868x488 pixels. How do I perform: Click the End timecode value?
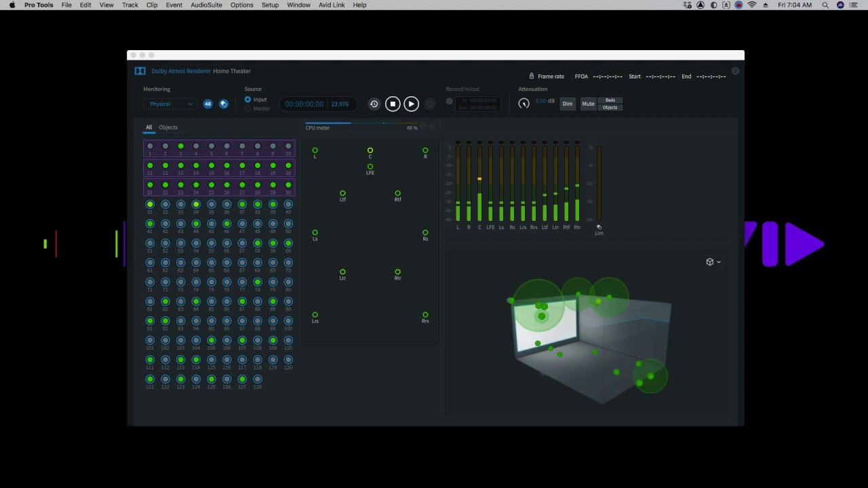[711, 77]
